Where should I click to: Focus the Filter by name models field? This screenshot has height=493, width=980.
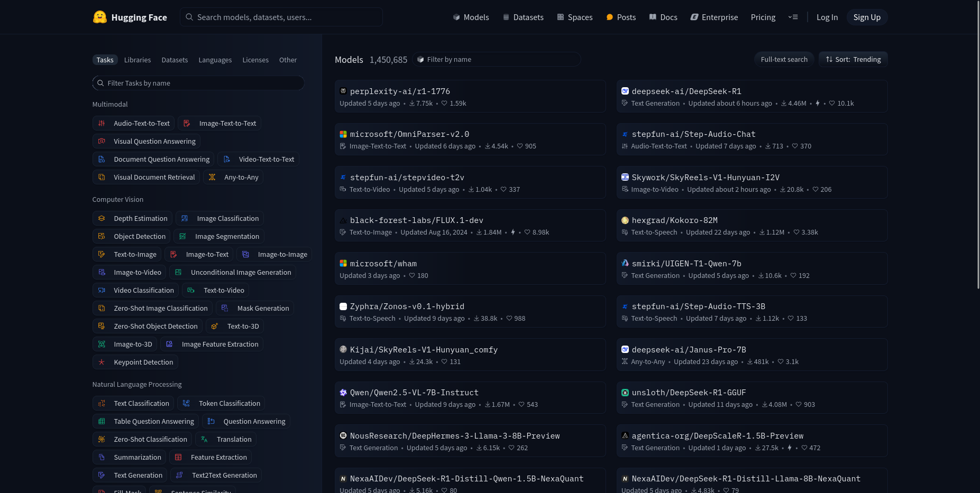coord(497,59)
